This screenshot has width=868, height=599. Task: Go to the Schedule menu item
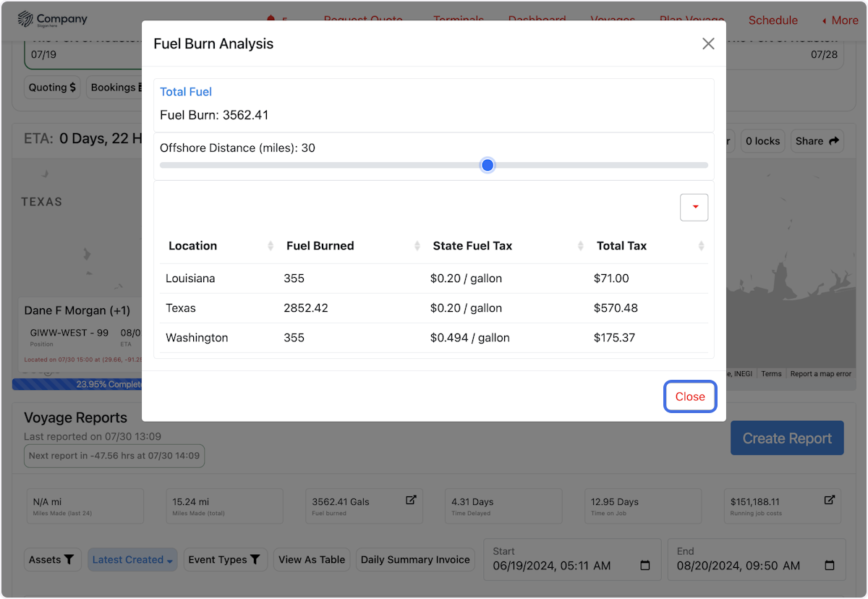coord(773,20)
